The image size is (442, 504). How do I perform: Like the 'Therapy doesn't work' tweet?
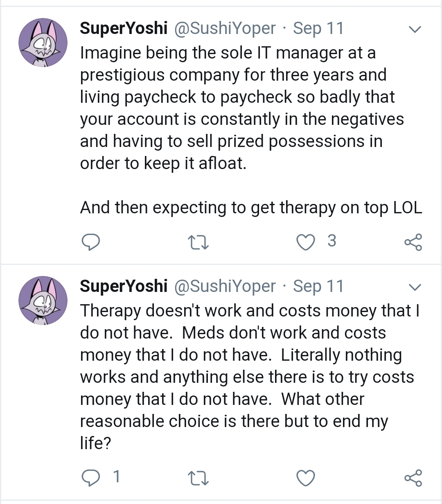(306, 478)
